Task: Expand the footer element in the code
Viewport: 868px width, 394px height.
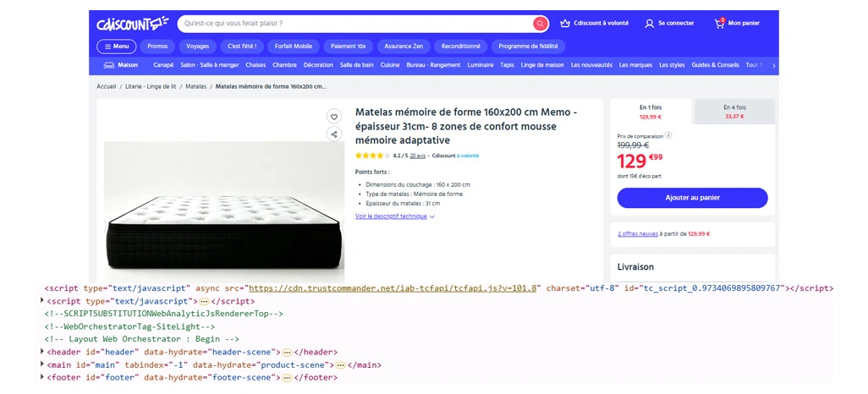Action: click(43, 377)
